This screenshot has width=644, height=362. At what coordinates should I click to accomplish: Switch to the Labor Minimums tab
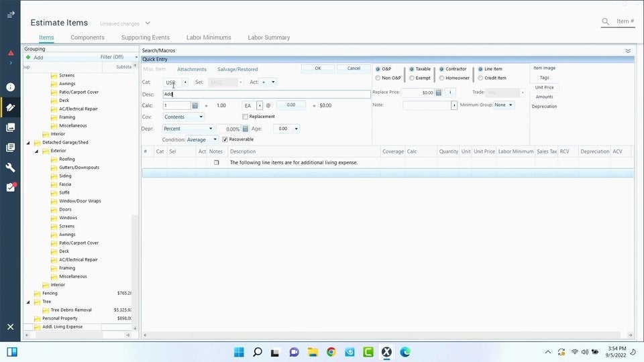209,38
